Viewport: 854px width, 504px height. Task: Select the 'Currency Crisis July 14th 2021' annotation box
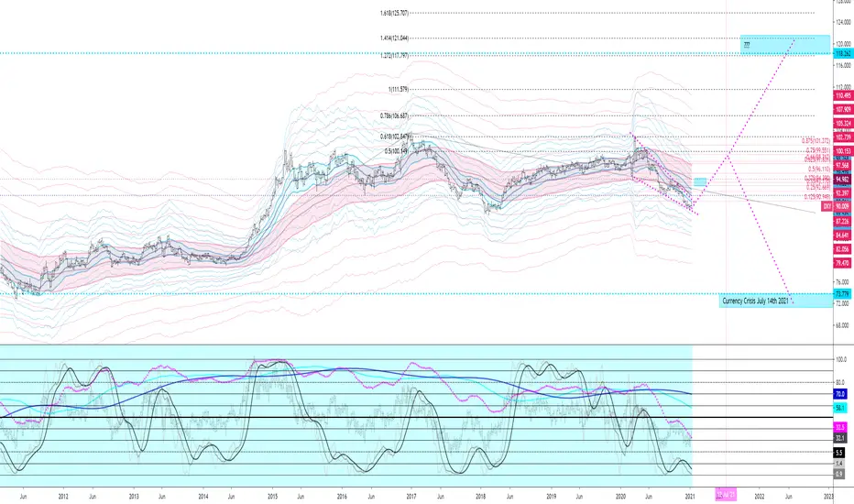[x=775, y=301]
